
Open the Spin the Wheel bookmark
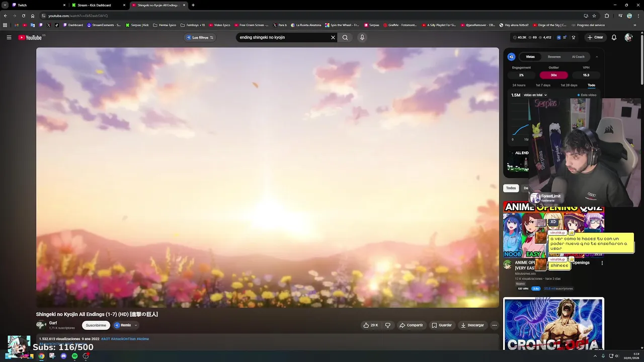coord(342,25)
